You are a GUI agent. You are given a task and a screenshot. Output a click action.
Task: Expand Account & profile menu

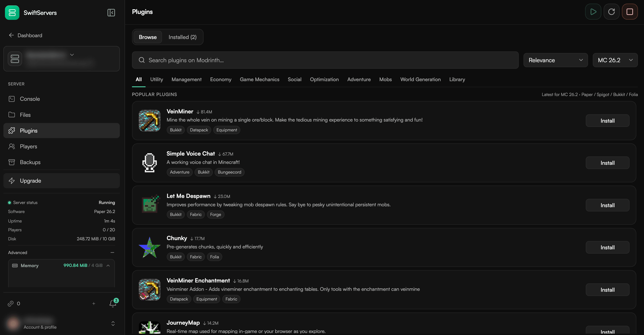tap(113, 324)
